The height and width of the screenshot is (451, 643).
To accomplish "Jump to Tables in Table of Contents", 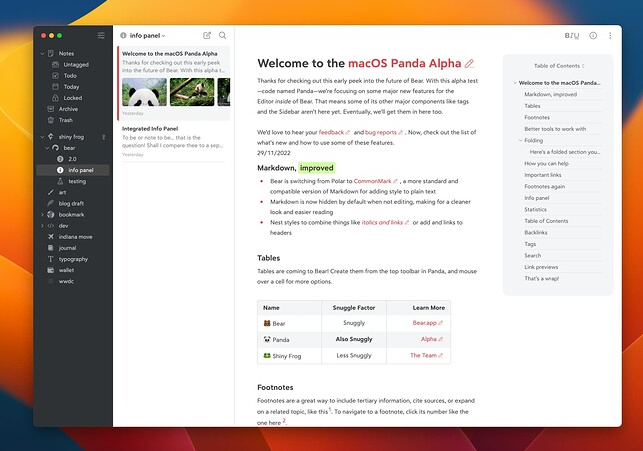I will [532, 106].
